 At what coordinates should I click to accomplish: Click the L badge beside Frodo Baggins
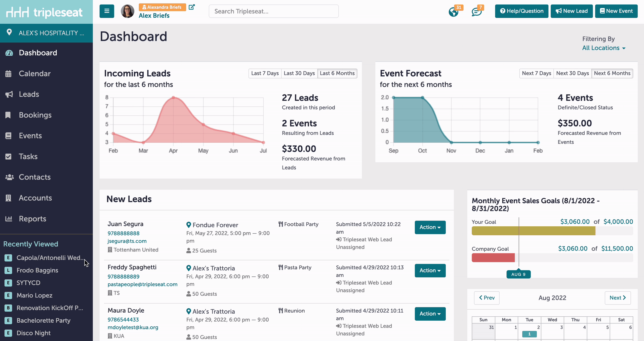(x=8, y=270)
